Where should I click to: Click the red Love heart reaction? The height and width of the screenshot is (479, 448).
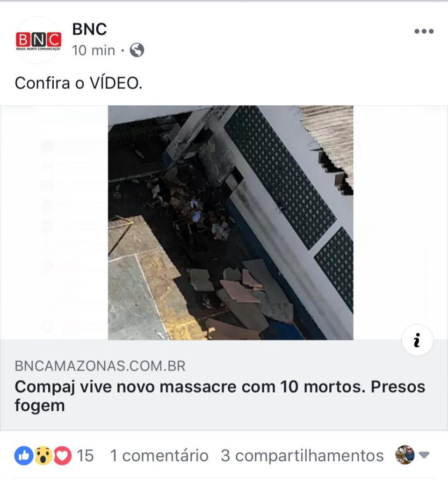point(62,456)
